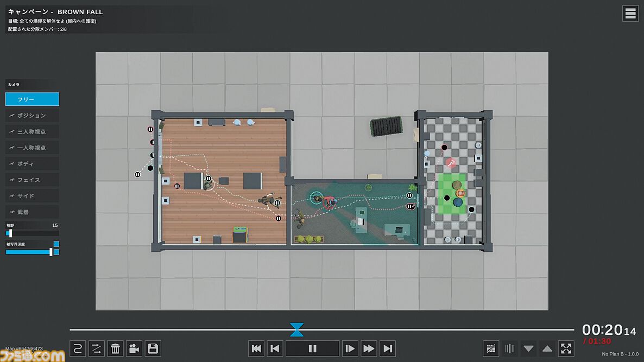The image size is (644, 362).
Task: Select the フリー free camera mode
Action: click(x=32, y=99)
